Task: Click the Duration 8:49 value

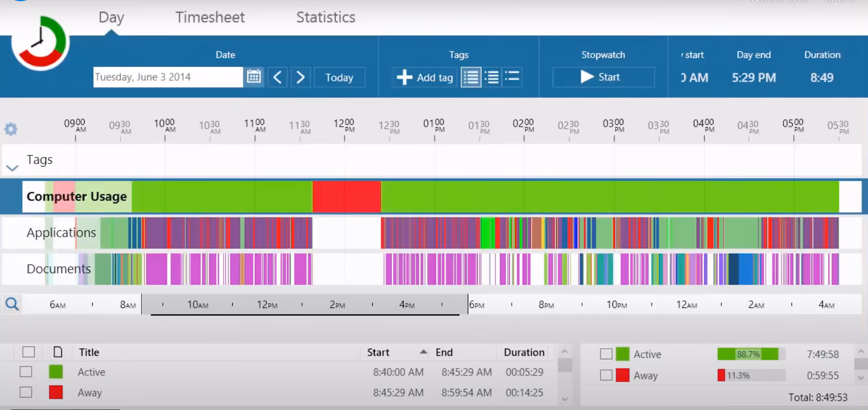Action: click(x=822, y=78)
